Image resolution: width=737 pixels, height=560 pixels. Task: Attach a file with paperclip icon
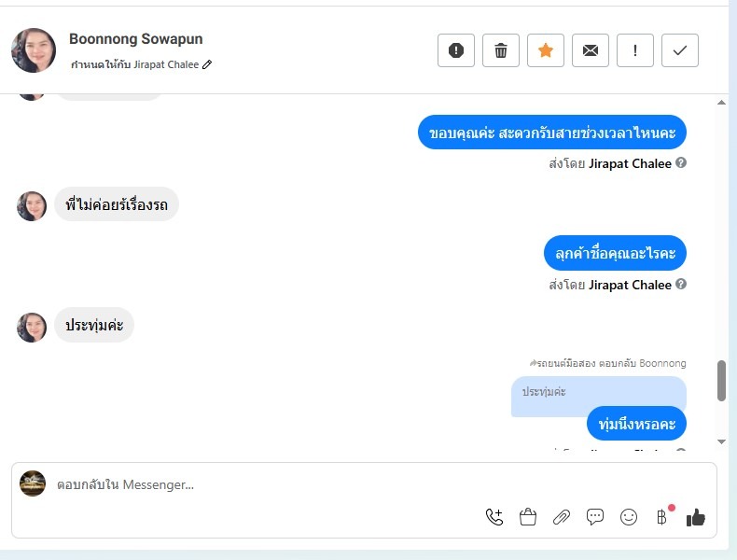[562, 517]
